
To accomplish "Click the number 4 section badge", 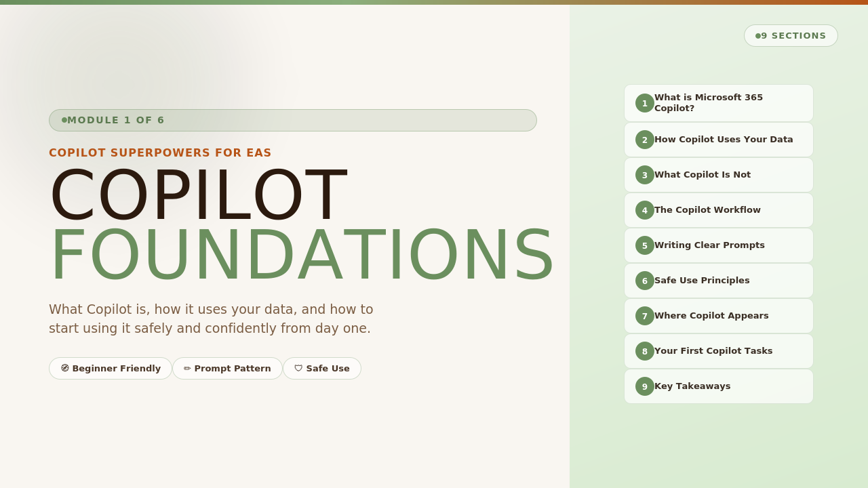I will [645, 210].
